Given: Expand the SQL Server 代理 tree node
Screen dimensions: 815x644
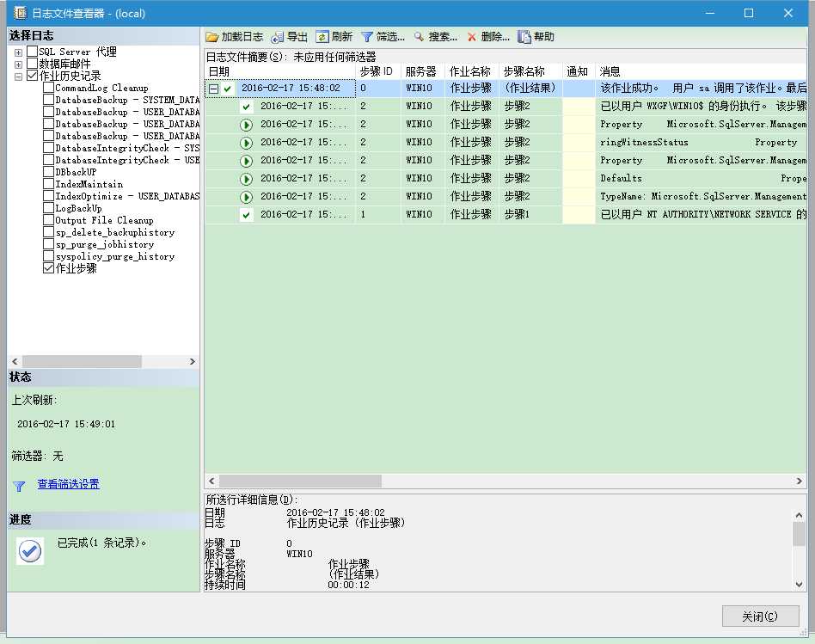Looking at the screenshot, I should (x=18, y=52).
